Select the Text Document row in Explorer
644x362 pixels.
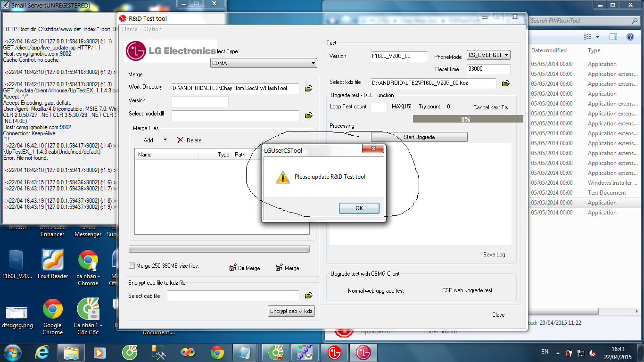tap(585, 193)
